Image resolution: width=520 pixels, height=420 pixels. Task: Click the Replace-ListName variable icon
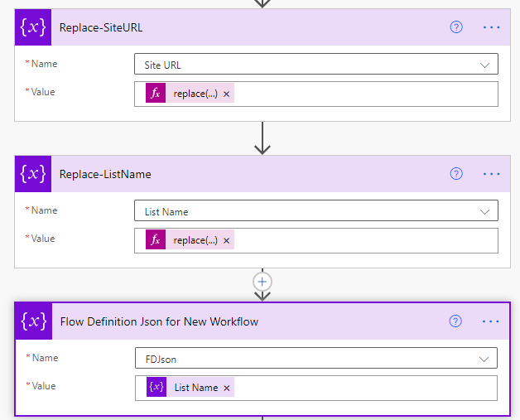33,174
